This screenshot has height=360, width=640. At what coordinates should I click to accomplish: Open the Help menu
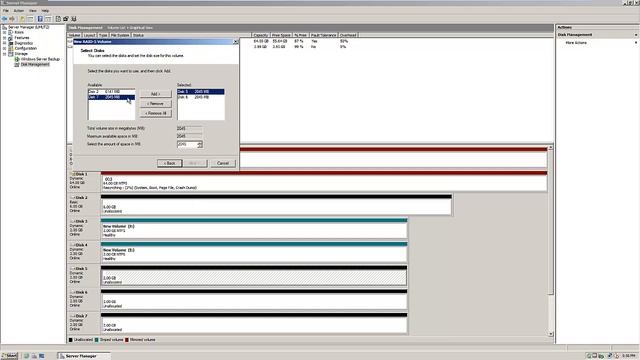[45, 11]
